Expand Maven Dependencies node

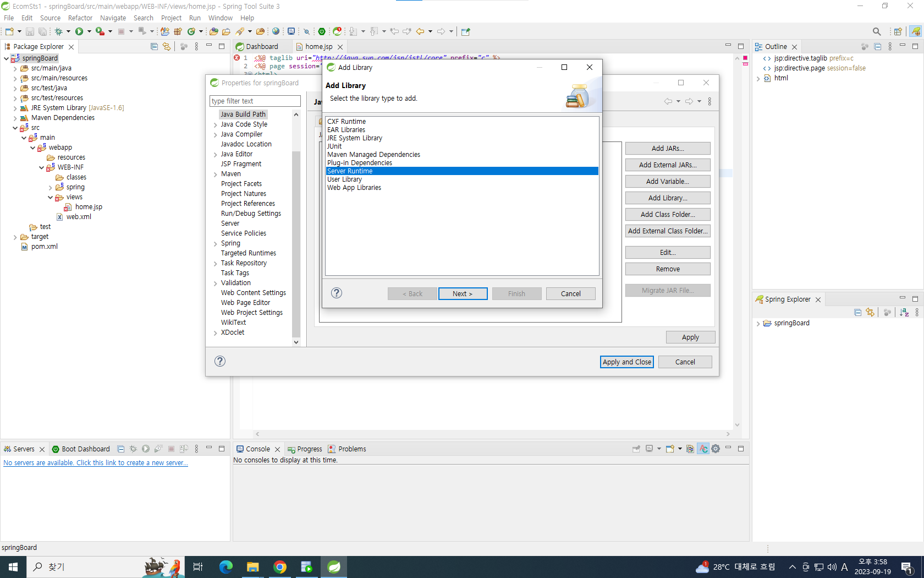tap(15, 118)
